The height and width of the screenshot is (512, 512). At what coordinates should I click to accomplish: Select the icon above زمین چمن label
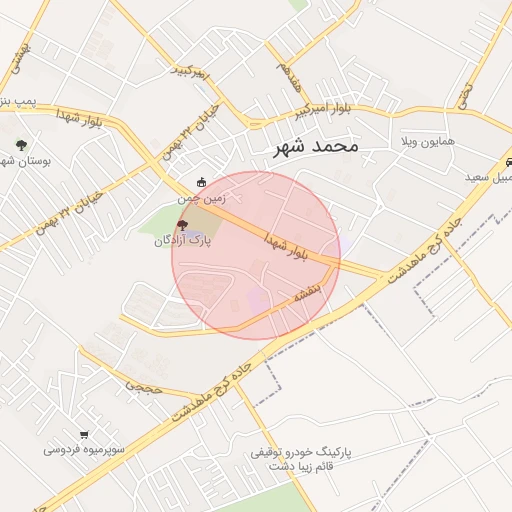click(201, 182)
